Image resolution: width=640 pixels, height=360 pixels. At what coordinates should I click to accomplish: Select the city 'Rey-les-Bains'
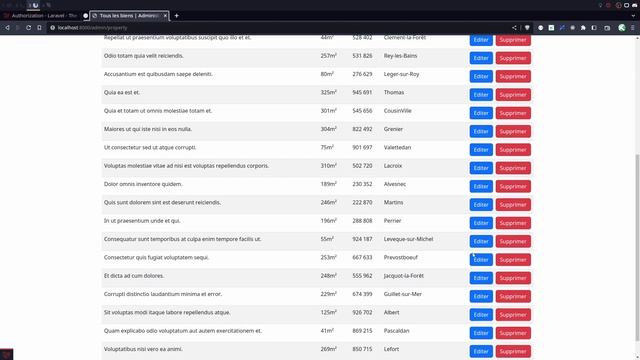point(400,56)
